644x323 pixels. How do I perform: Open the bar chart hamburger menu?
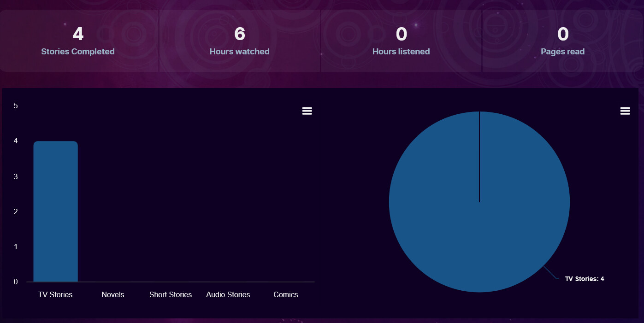click(307, 111)
